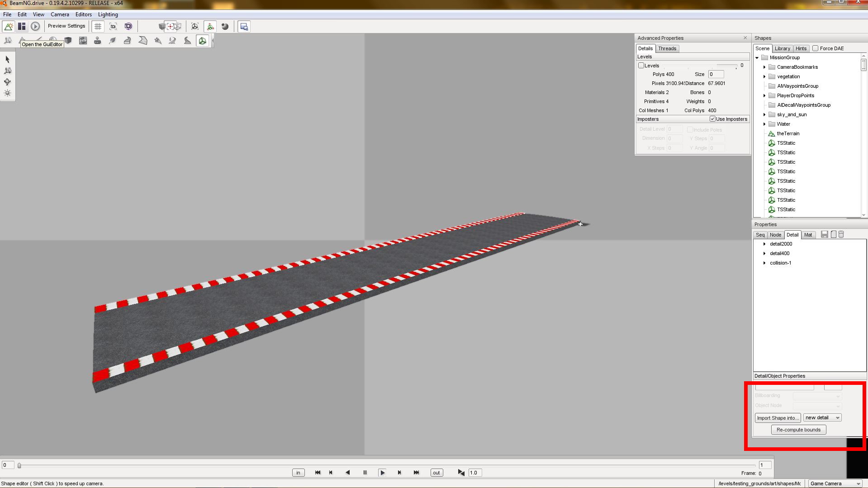Open the Particle Editor star icon
868x488 pixels.
(158, 41)
